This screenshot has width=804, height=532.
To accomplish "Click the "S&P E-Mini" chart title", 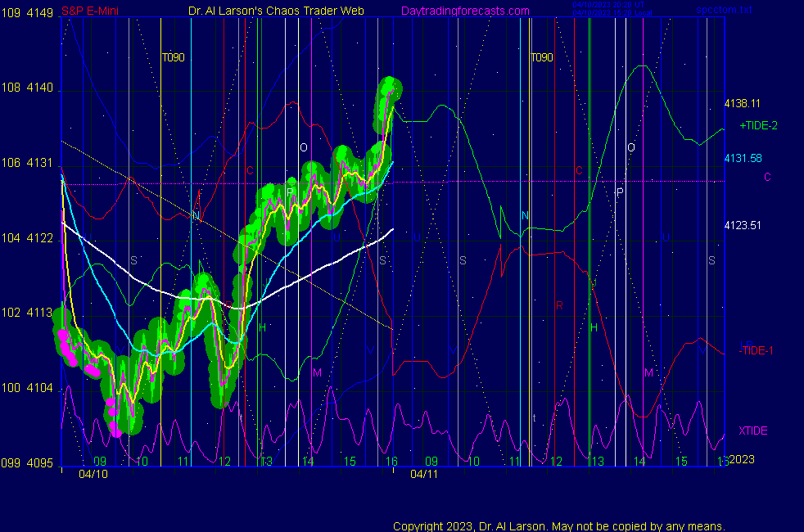I will point(90,11).
